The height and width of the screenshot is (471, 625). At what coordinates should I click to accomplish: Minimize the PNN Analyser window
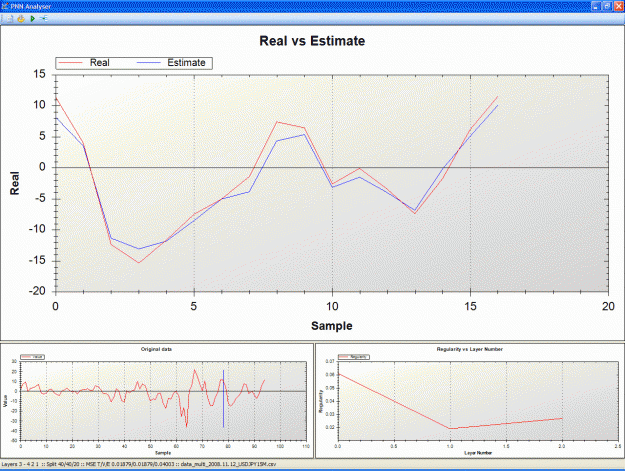point(595,6)
